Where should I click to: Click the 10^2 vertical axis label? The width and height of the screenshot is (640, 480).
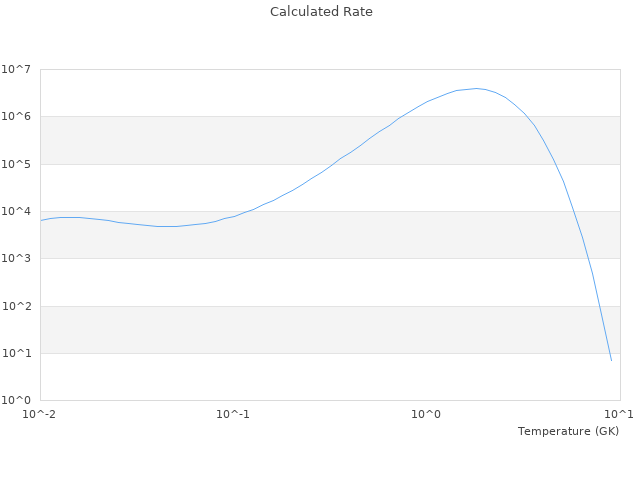[17, 306]
